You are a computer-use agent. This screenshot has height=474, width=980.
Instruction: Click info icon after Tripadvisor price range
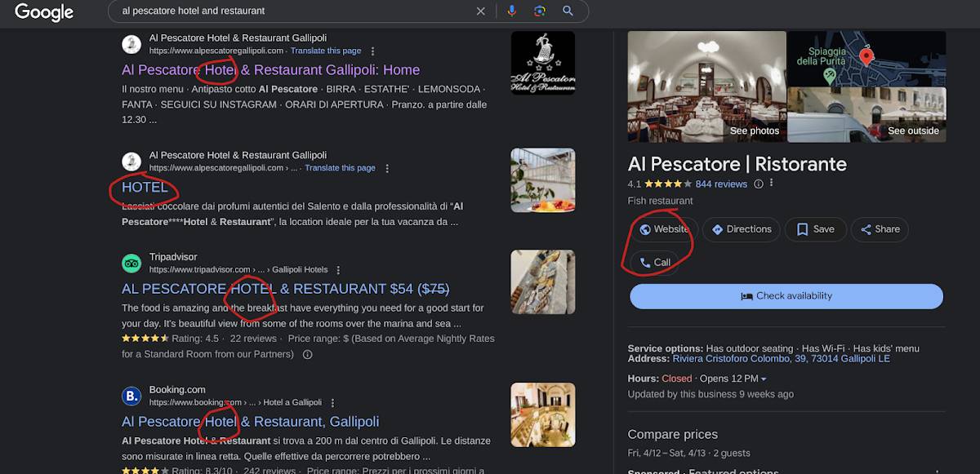[x=308, y=355]
